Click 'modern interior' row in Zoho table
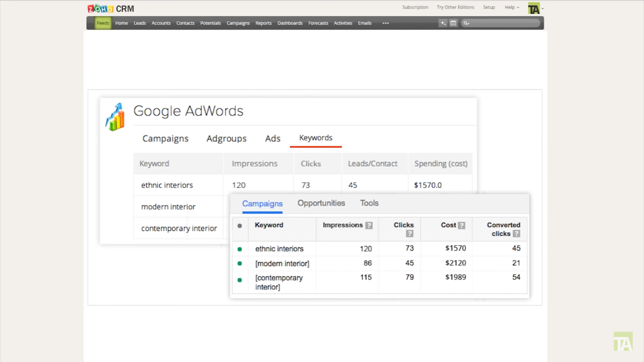Screen dimensions: 644x362 point(168,206)
